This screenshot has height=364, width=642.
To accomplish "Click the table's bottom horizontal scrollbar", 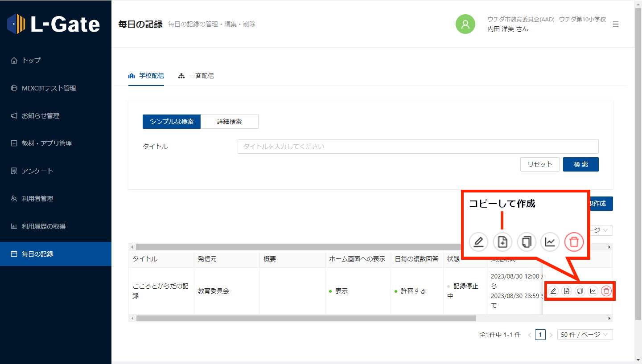I will coord(306,319).
